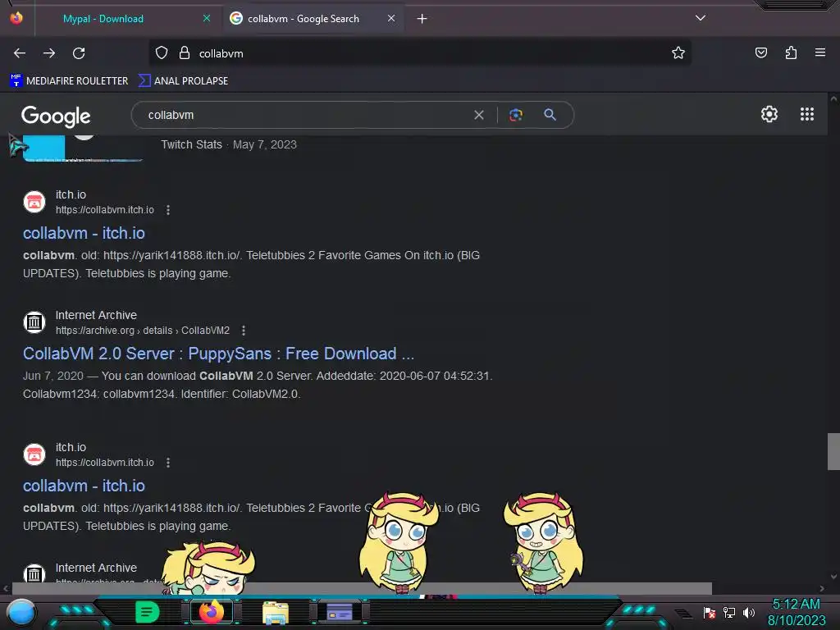Viewport: 840px width, 630px height.
Task: Go forward with the browser forward arrow
Action: click(x=49, y=53)
